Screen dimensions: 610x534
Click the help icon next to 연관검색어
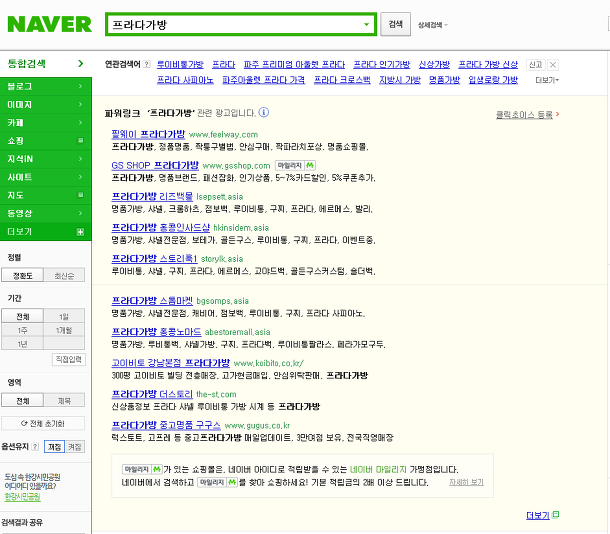146,64
